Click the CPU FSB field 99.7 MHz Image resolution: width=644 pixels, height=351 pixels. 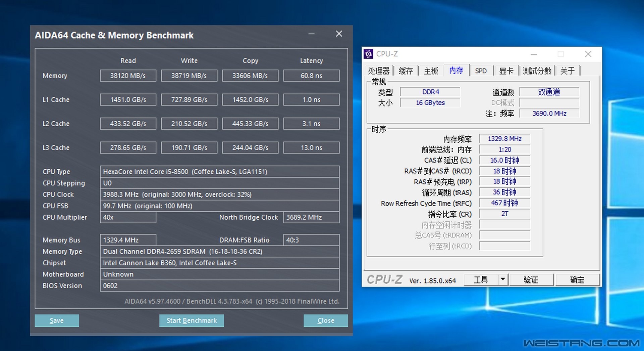tap(220, 206)
